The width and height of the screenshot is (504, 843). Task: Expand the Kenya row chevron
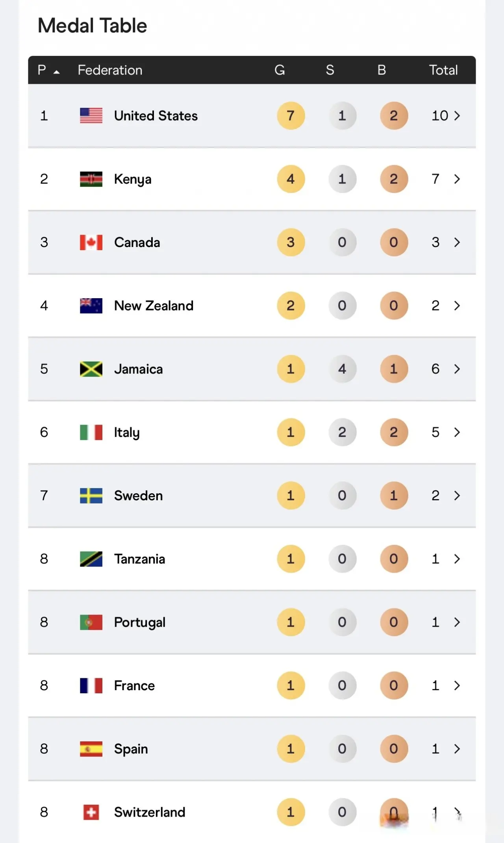pos(457,179)
